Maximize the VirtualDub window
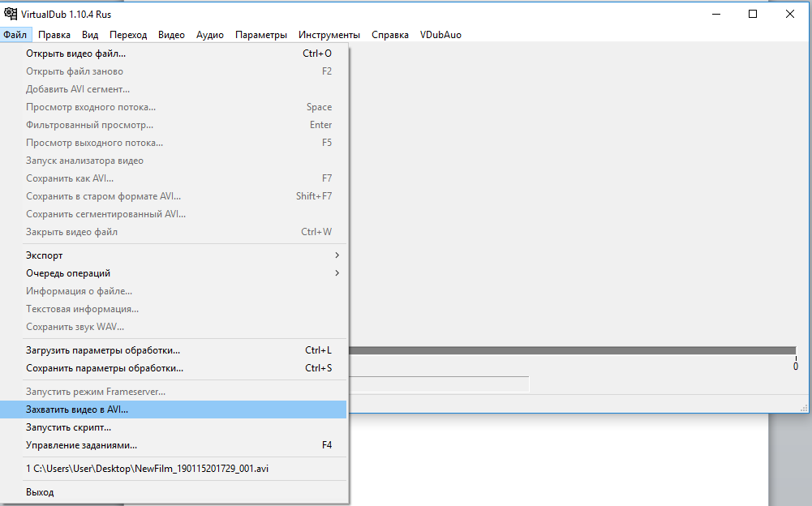 (x=753, y=14)
